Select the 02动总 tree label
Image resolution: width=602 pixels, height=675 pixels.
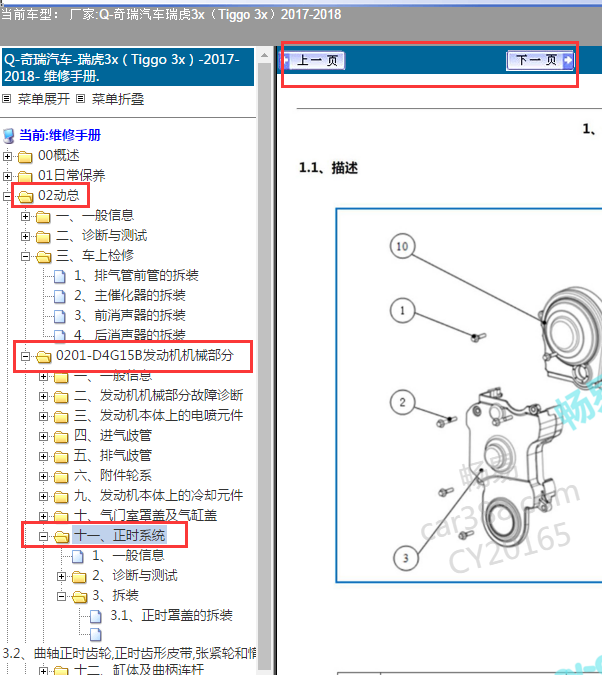click(x=59, y=195)
